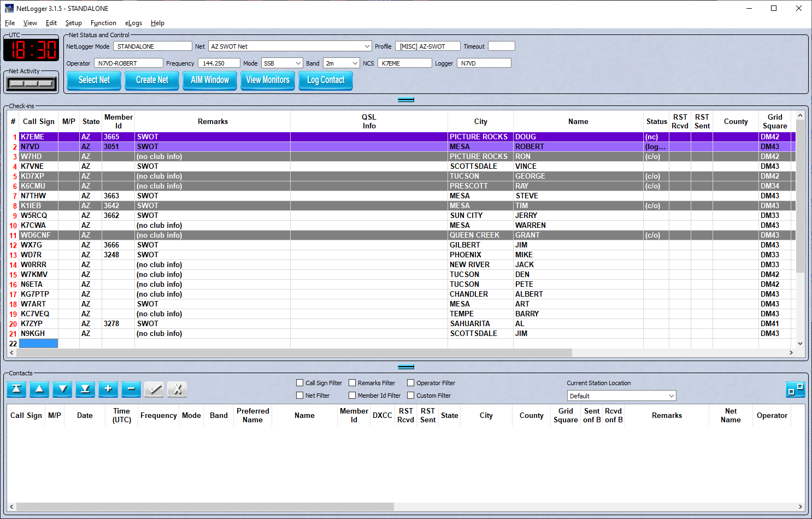Select the up arrow contact navigation icon

coord(39,390)
